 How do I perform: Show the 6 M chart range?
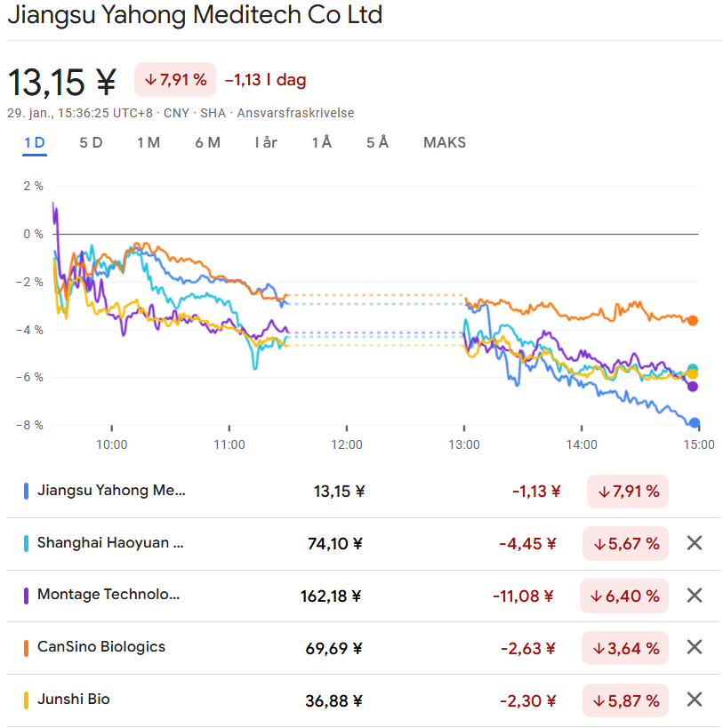click(x=207, y=143)
